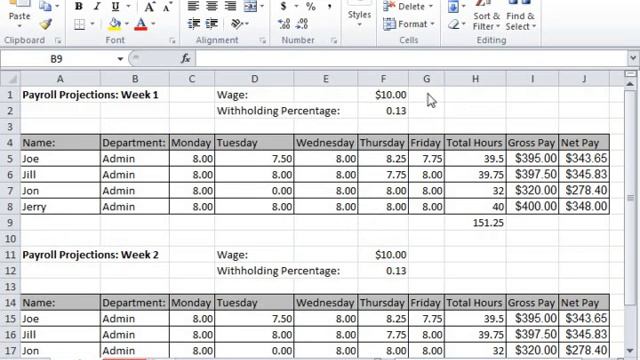The height and width of the screenshot is (360, 640).
Task: Open the Merge & Center dropdown arrow
Action: [262, 6]
